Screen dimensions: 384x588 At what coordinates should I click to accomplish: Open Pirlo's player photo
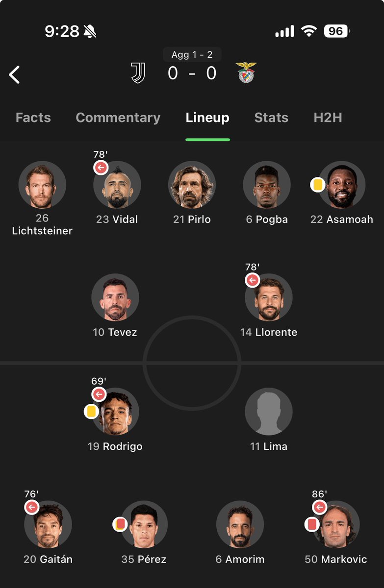tap(192, 185)
